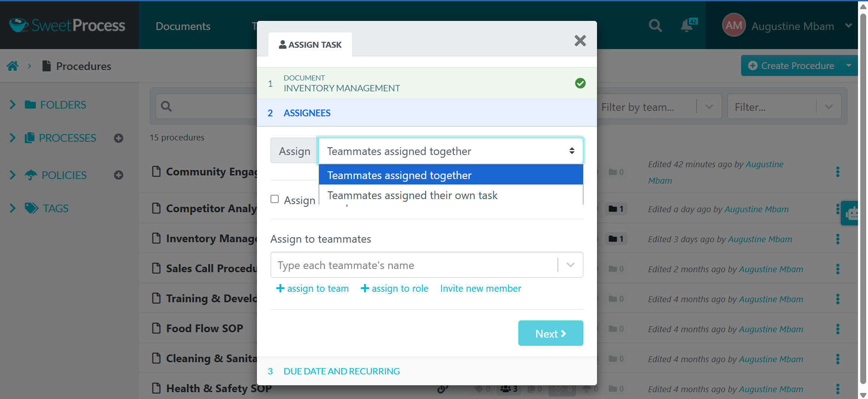Viewport: 868px width, 399px height.
Task: Focus the teammate's name input field
Action: tap(414, 265)
